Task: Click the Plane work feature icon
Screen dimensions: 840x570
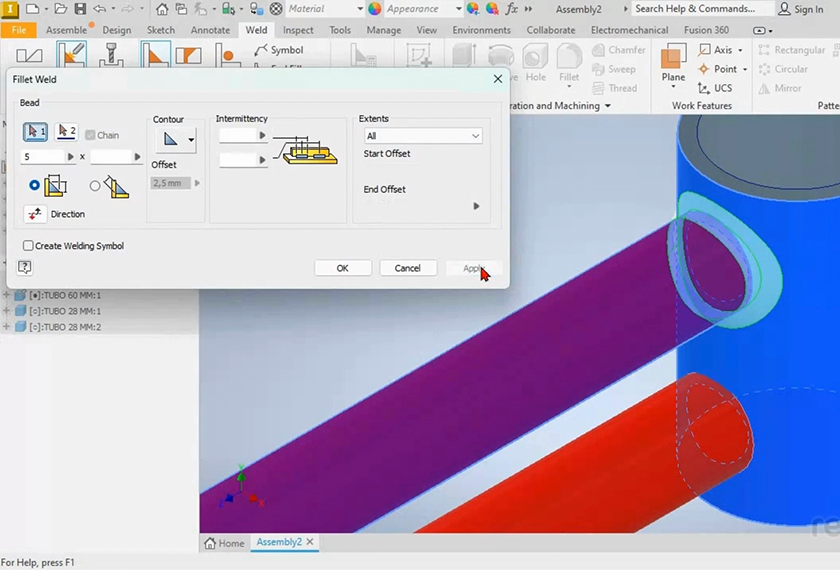Action: tap(673, 62)
